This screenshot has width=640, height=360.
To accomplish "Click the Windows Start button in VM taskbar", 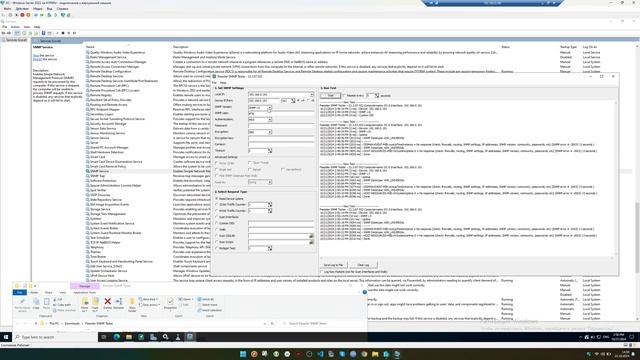I will [x=6, y=337].
